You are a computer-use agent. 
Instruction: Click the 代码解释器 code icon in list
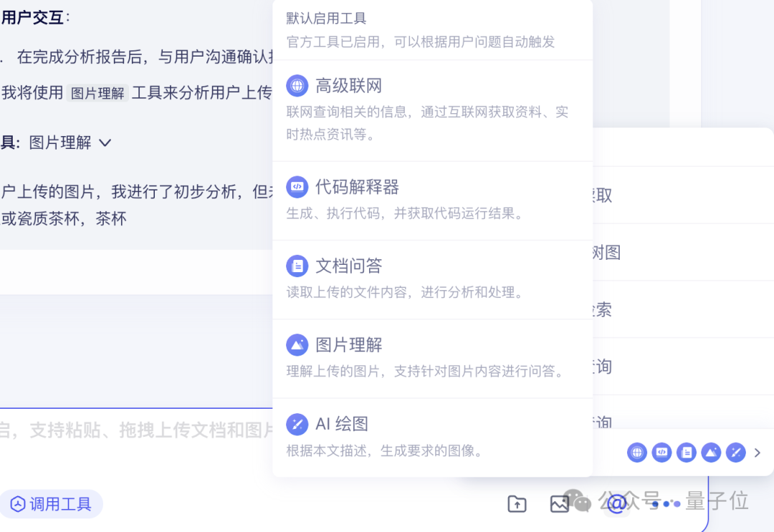tap(297, 187)
